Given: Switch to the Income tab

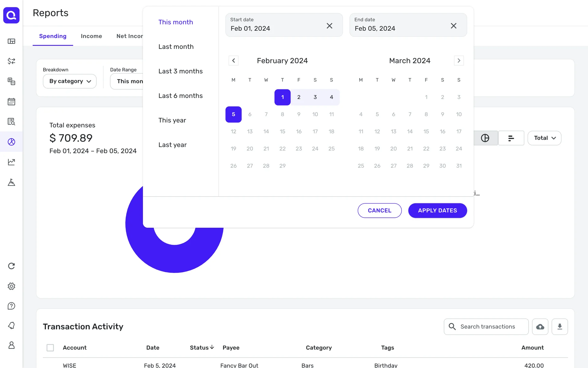Looking at the screenshot, I should coord(91,36).
